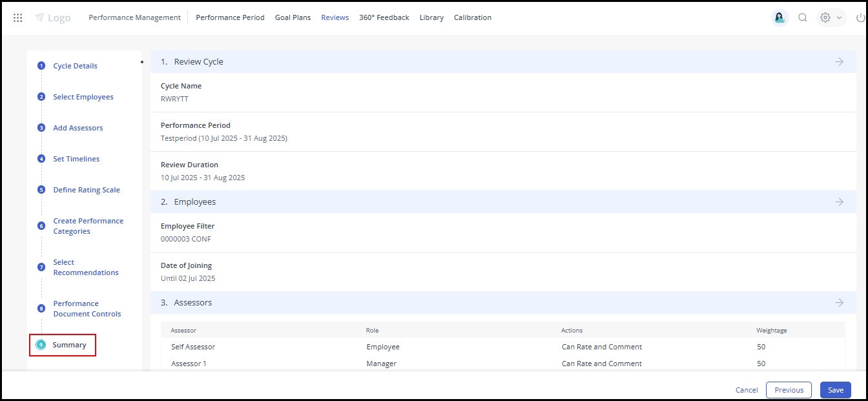The image size is (868, 401).
Task: Select the Reviews tab
Action: click(335, 17)
